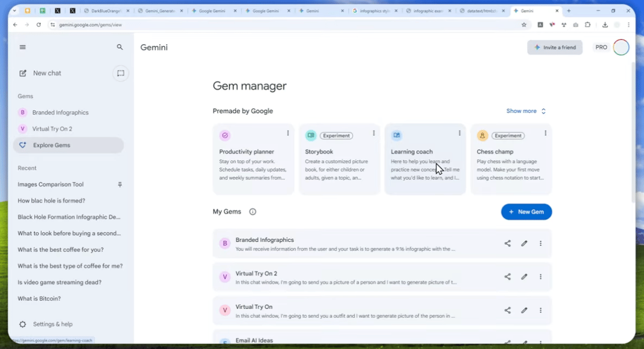Viewport: 644px width, 349px height.
Task: Open 'What to look before buying' chat
Action: [69, 233]
